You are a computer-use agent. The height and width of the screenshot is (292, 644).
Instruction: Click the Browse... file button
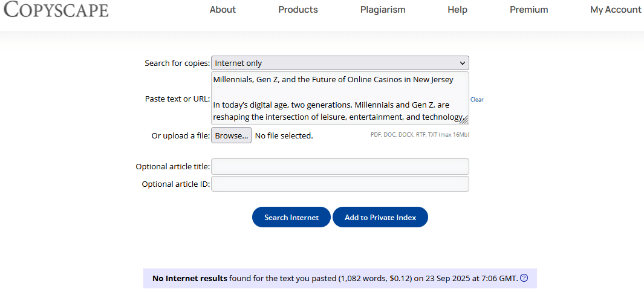pos(231,136)
